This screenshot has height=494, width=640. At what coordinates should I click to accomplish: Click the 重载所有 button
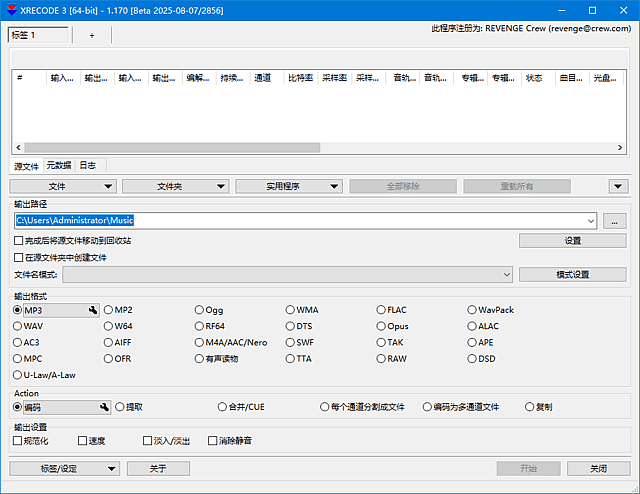pos(517,187)
